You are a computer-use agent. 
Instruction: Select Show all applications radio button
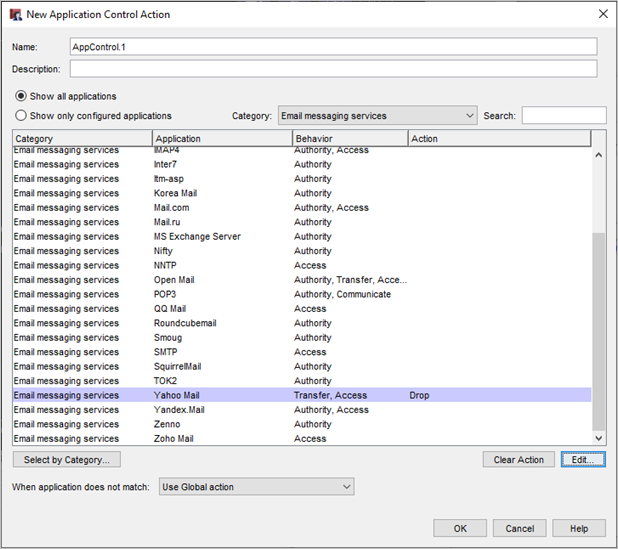click(21, 97)
